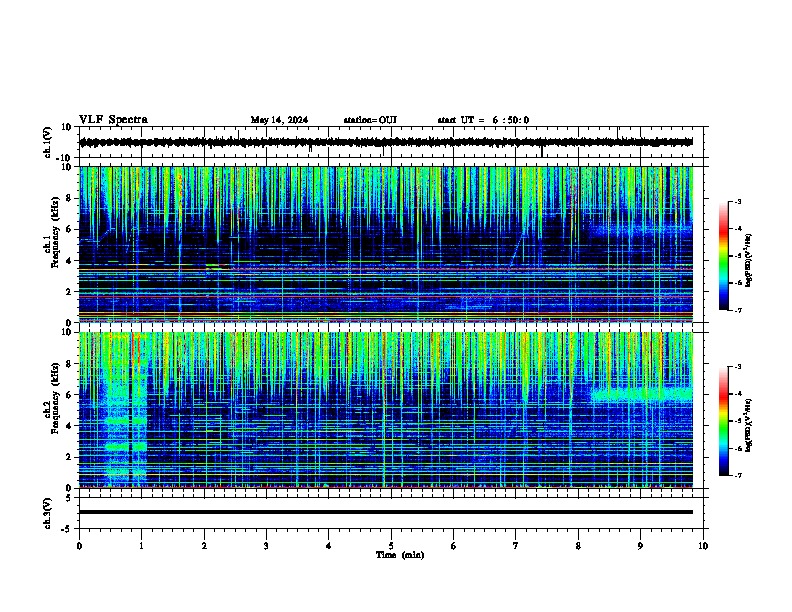792x612 pixels.
Task: Click the "5" tick of ch.3 voltage axis
Action: point(69,498)
